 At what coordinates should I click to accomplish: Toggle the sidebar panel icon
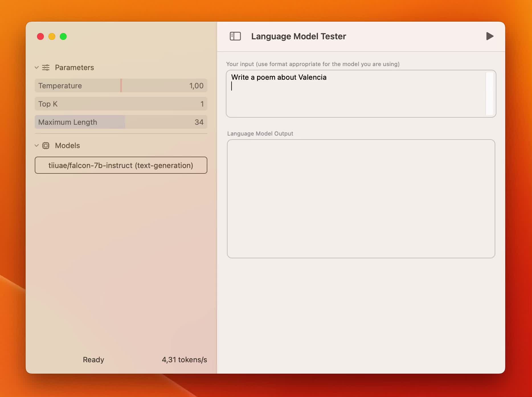point(235,36)
